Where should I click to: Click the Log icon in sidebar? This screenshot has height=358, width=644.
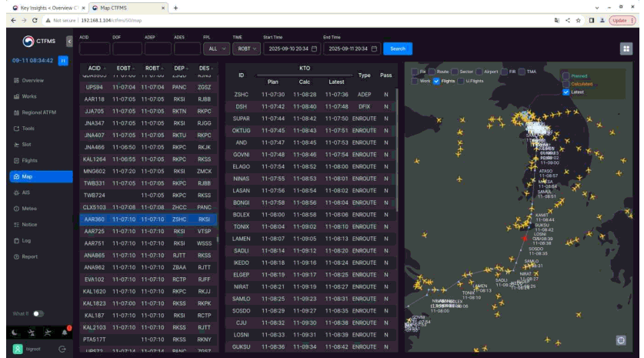pyautogui.click(x=16, y=241)
